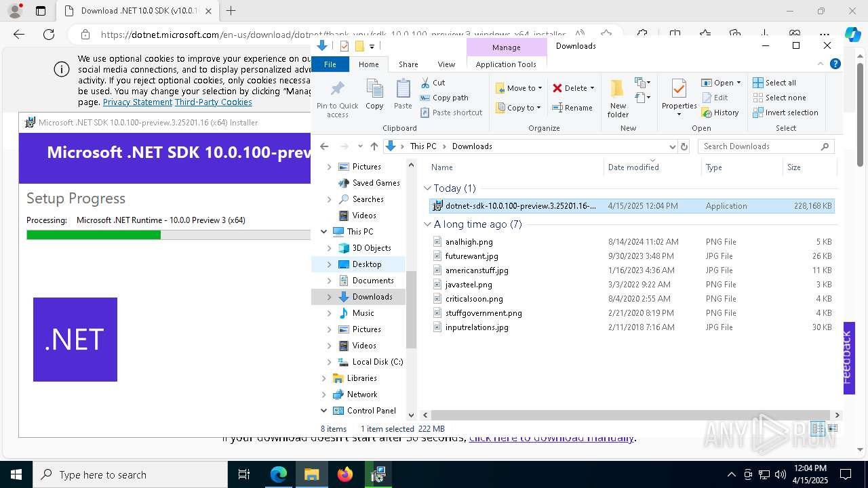
Task: Open the Edge profile icon
Action: [x=15, y=11]
